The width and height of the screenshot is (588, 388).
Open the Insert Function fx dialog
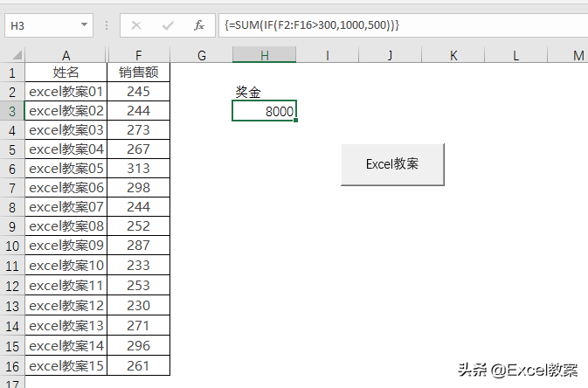(198, 25)
